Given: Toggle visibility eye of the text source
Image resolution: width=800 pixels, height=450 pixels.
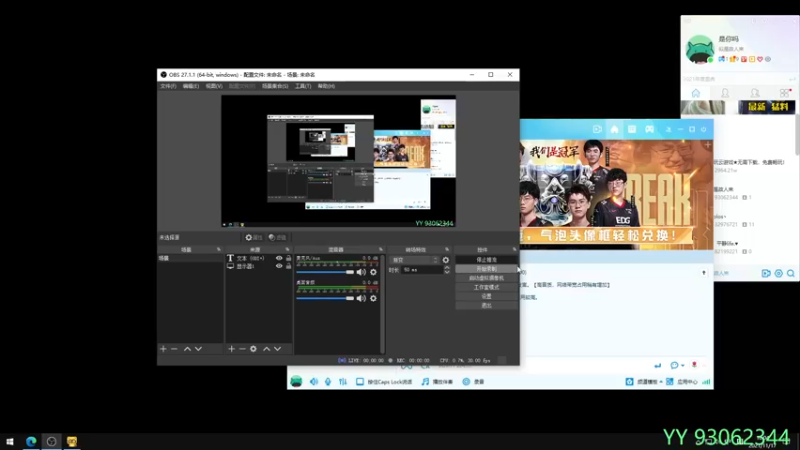Looking at the screenshot, I should pyautogui.click(x=279, y=258).
